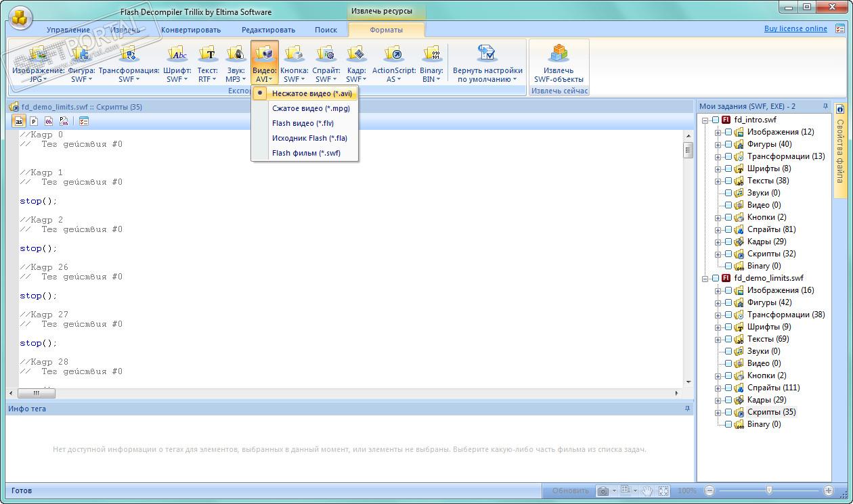Open Текст RTF export format button
Image resolution: width=853 pixels, height=504 pixels.
click(208, 64)
